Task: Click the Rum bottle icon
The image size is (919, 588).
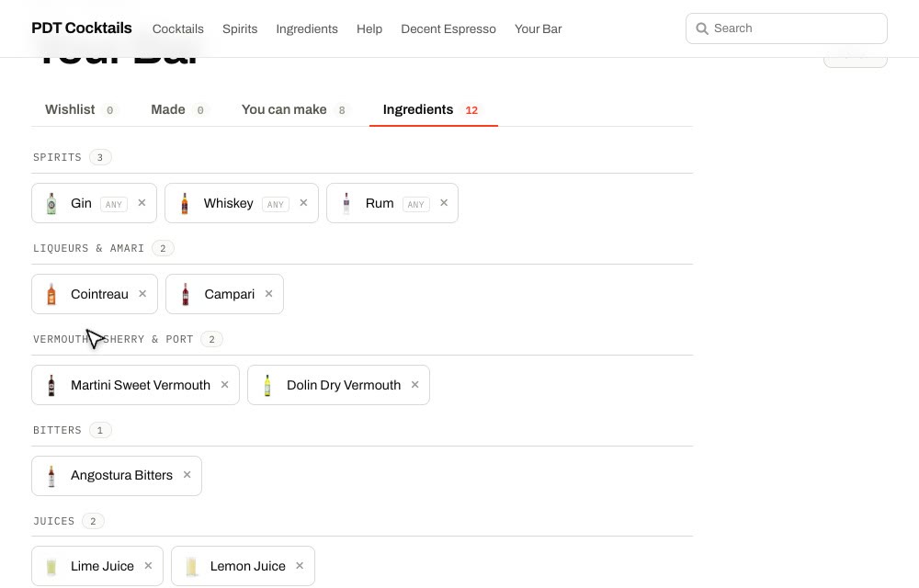Action: point(346,203)
